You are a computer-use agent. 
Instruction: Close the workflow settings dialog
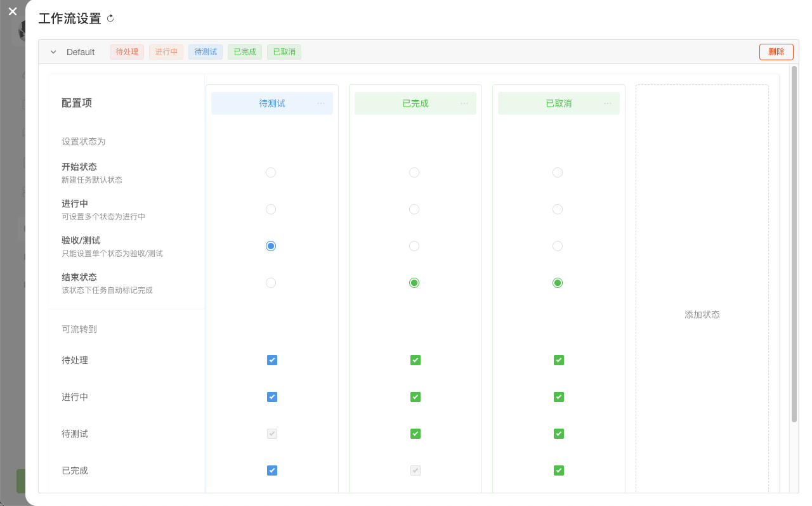tap(13, 11)
